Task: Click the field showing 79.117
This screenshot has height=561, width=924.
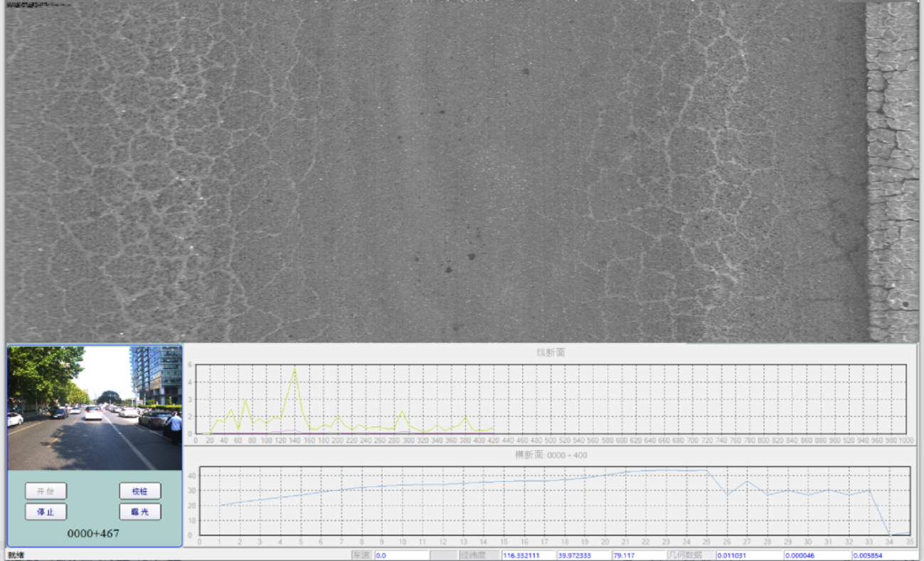Action: [637, 555]
